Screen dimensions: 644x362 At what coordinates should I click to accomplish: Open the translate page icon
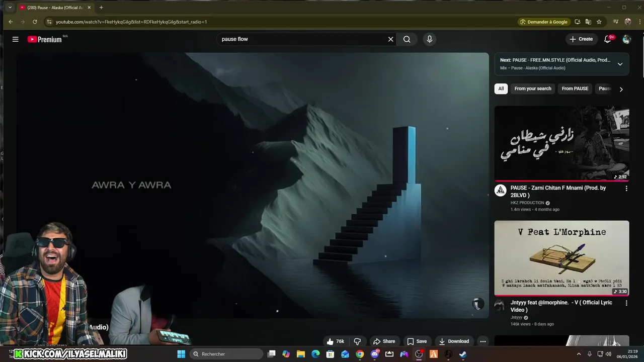coord(588,22)
